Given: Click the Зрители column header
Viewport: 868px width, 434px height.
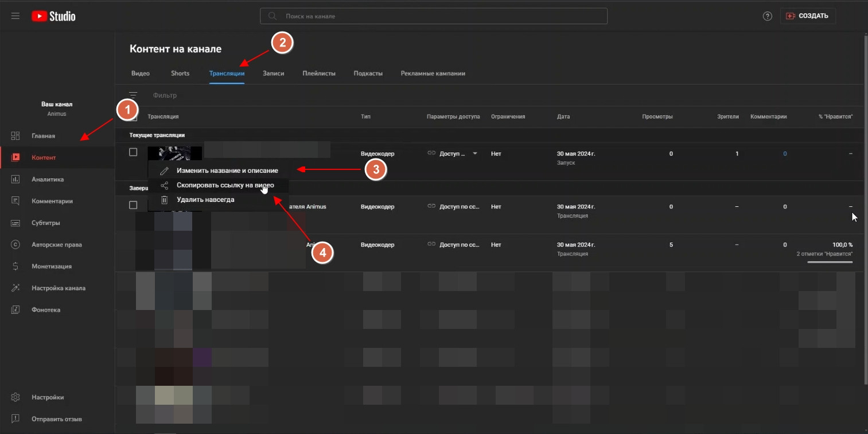Looking at the screenshot, I should (728, 117).
